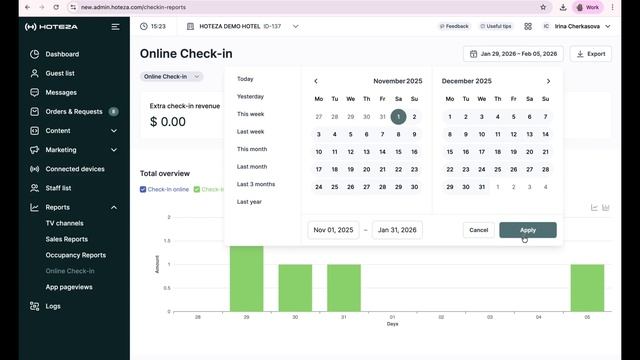This screenshot has height=360, width=640.
Task: Click browser back arrow
Action: point(27,7)
